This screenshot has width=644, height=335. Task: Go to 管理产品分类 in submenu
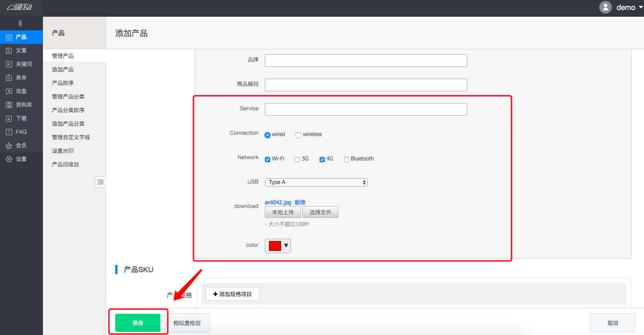[68, 97]
